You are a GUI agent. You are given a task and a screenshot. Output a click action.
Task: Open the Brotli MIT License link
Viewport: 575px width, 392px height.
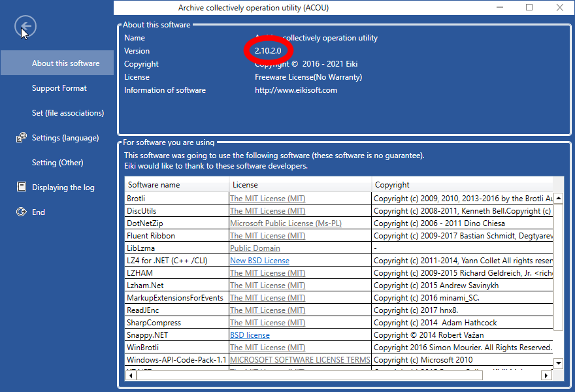pos(267,199)
